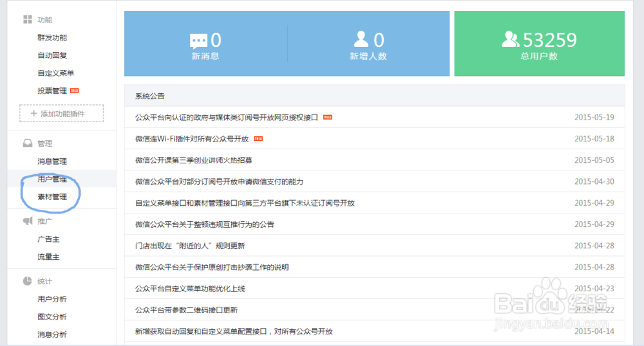644x346 pixels.
Task: Click the date 2015-04-23
Action: coord(594,288)
